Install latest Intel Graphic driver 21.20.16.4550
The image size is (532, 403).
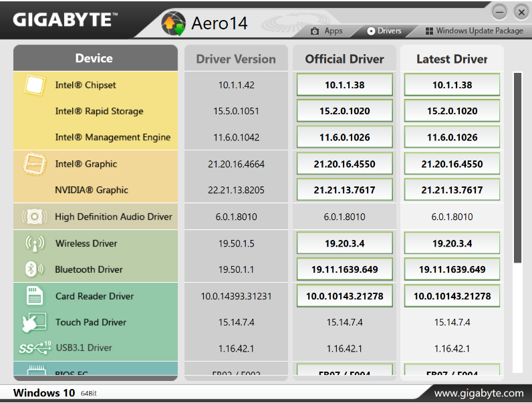[x=452, y=164]
